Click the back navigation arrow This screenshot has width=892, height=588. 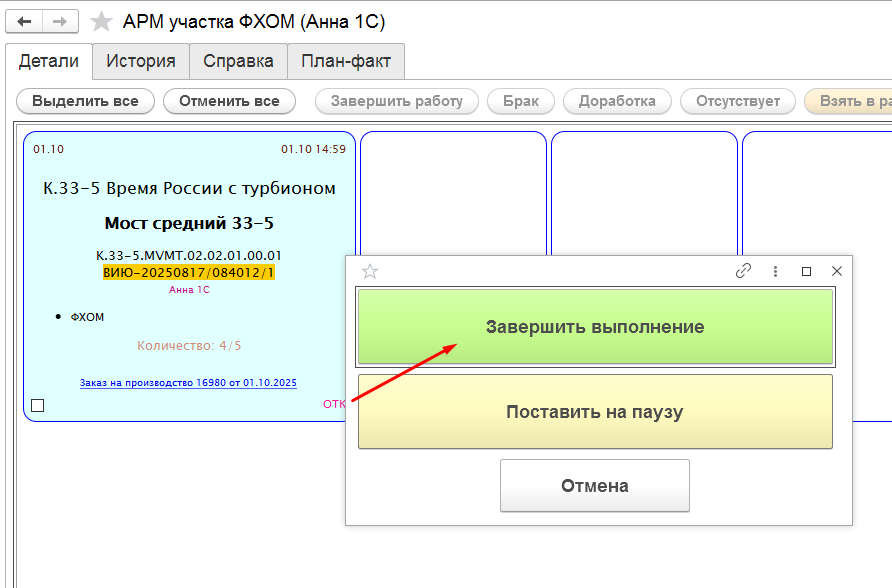pos(24,22)
